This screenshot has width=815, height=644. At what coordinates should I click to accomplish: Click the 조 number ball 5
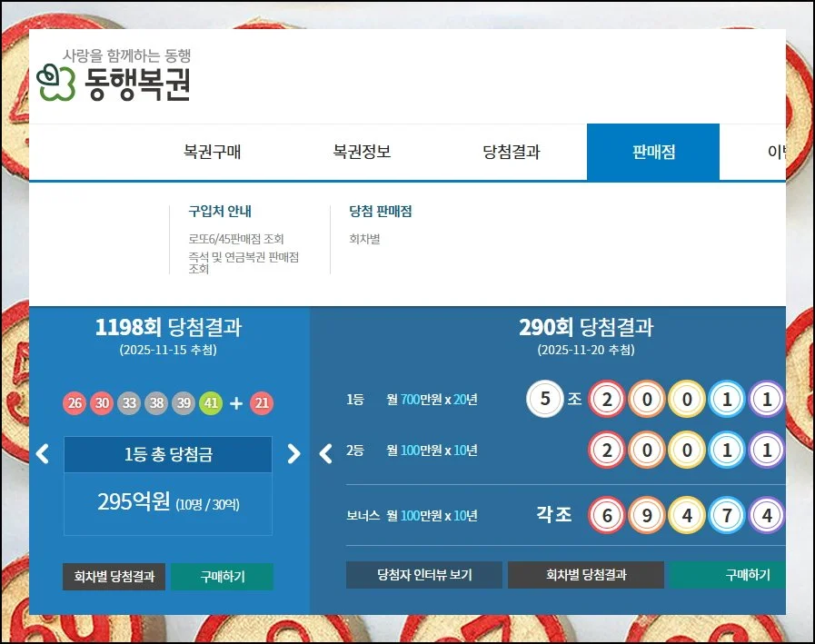pos(545,400)
